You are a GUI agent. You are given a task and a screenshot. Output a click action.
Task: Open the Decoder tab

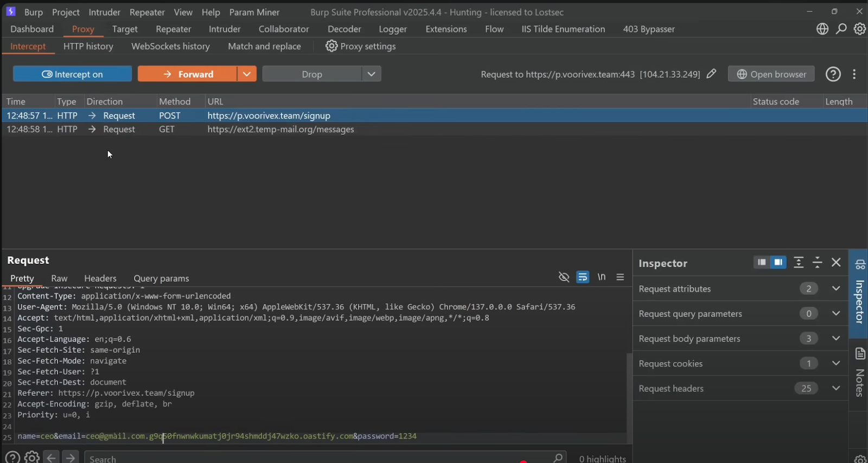pyautogui.click(x=344, y=29)
